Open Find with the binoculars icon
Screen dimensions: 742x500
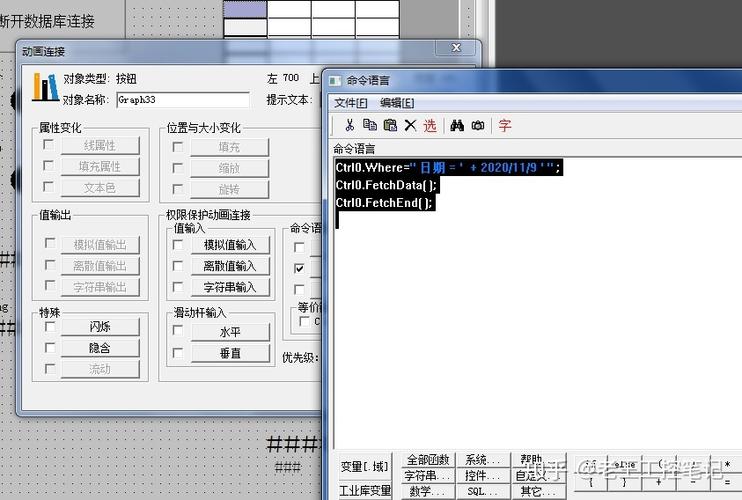(457, 125)
